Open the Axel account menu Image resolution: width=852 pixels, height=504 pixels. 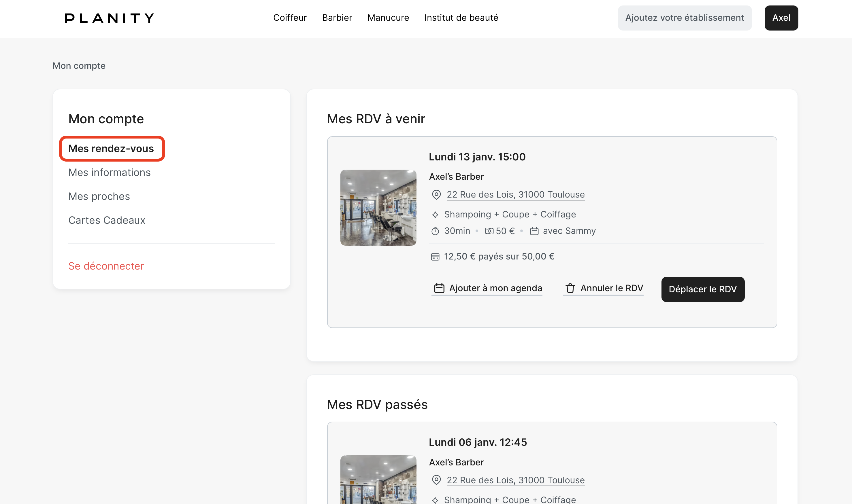point(781,18)
